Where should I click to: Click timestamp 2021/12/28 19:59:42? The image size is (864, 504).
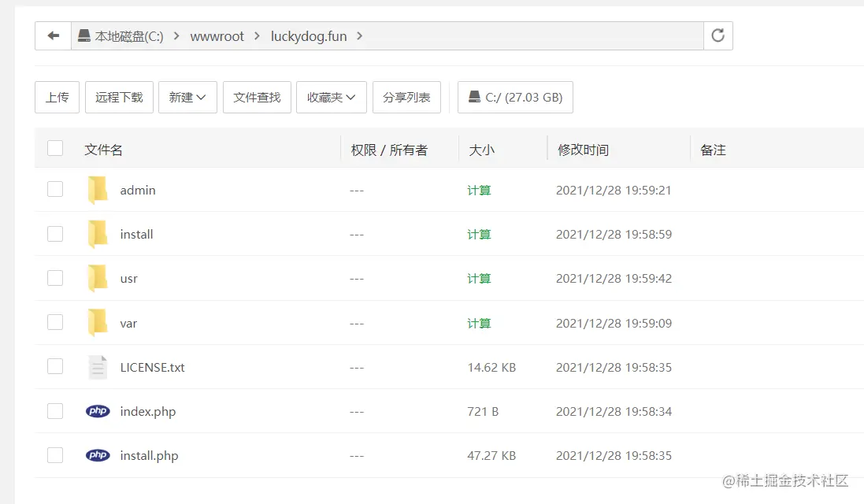tap(614, 278)
